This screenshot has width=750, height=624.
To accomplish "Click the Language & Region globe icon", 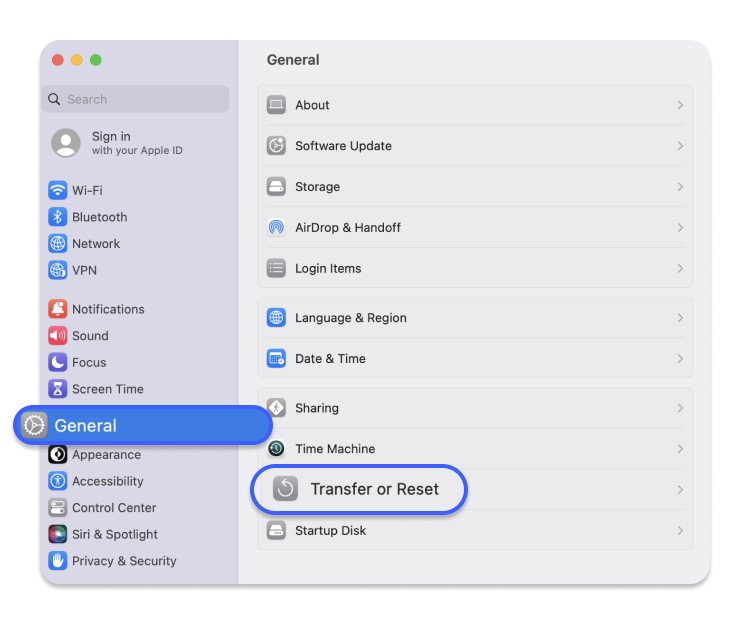I will 276,317.
